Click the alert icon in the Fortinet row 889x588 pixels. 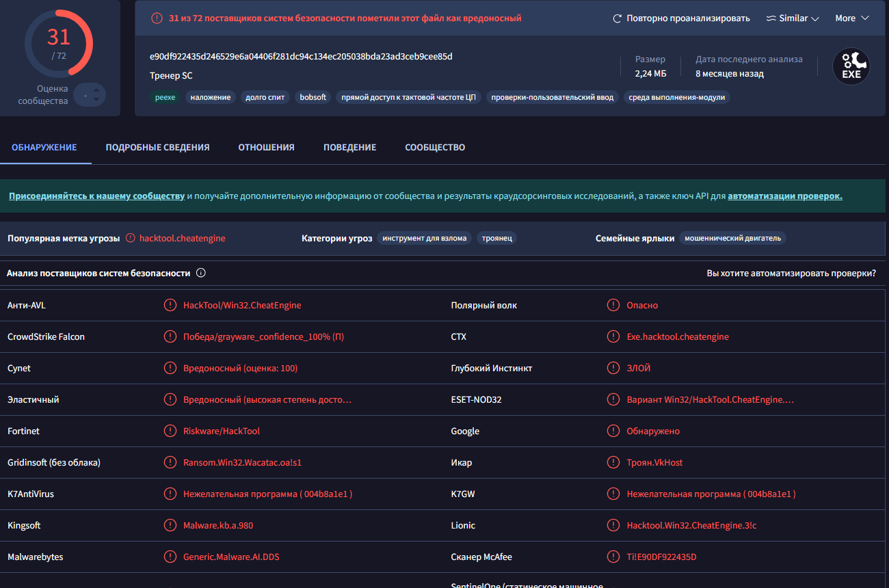coord(170,431)
